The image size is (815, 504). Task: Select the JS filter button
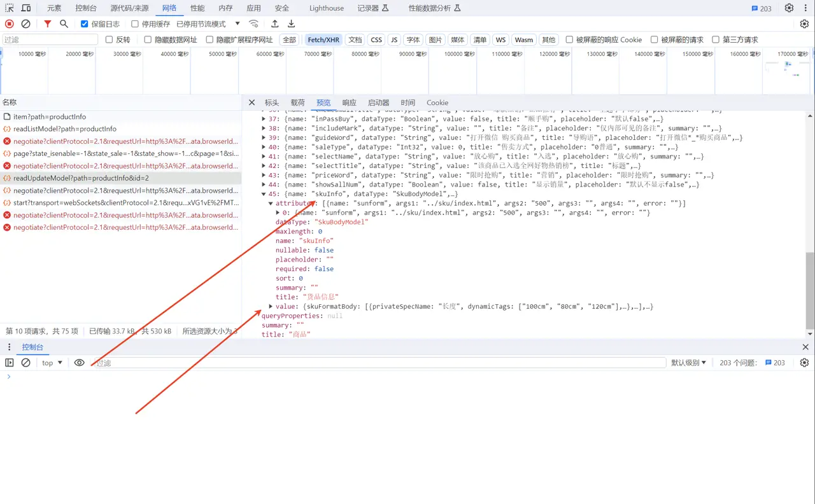(x=394, y=39)
